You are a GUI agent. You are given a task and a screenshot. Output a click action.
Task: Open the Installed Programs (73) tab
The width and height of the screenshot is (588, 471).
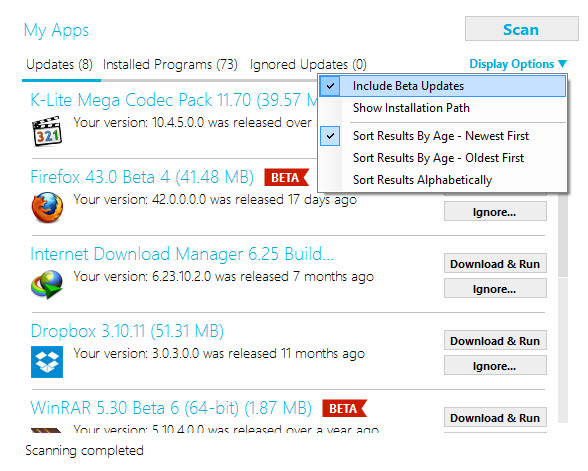170,64
